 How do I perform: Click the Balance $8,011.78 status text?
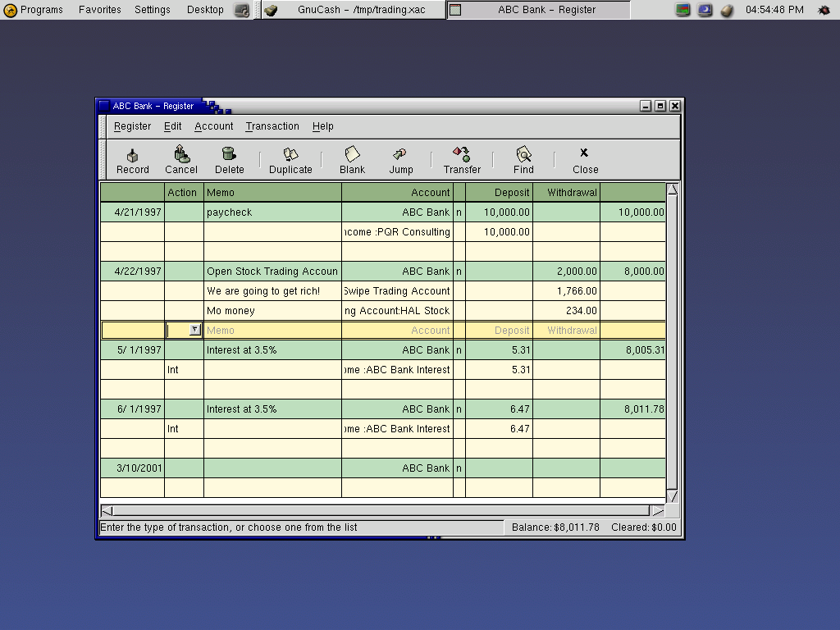coord(555,527)
